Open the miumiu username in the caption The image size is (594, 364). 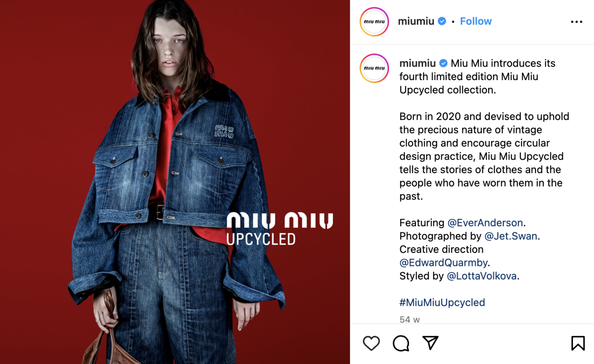[418, 63]
